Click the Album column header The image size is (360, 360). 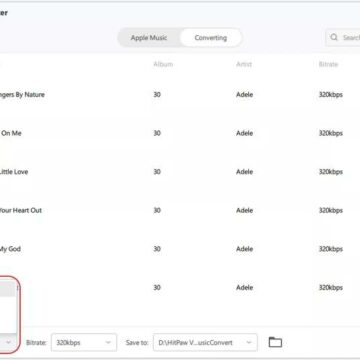(163, 64)
